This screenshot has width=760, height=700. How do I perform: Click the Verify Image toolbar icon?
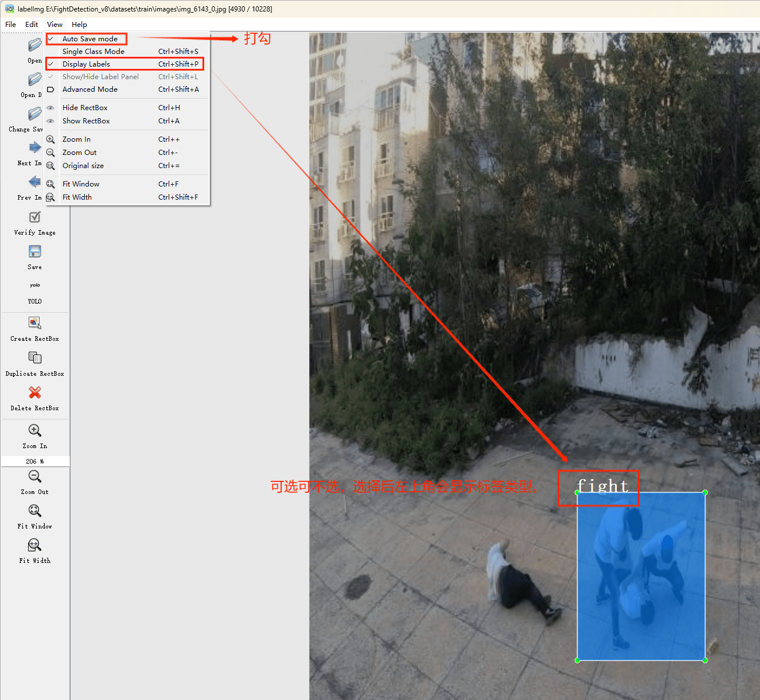34,217
